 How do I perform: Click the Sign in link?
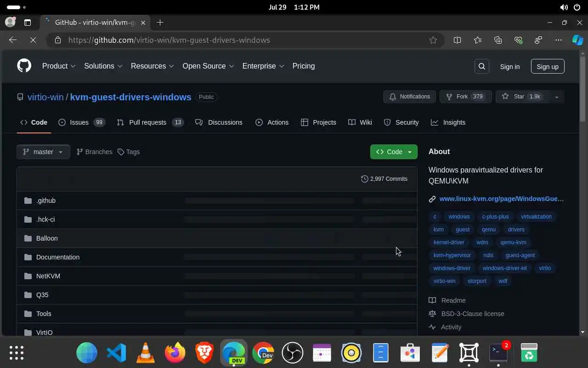pos(510,66)
